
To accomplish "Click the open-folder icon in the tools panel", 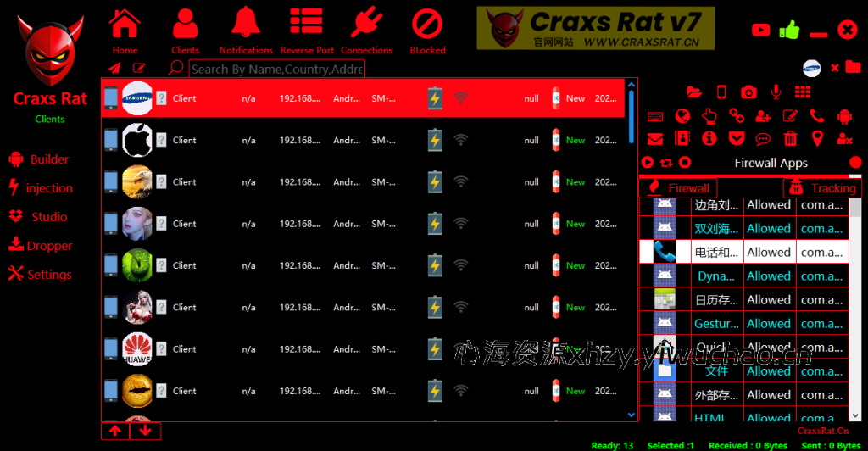I will pyautogui.click(x=694, y=92).
